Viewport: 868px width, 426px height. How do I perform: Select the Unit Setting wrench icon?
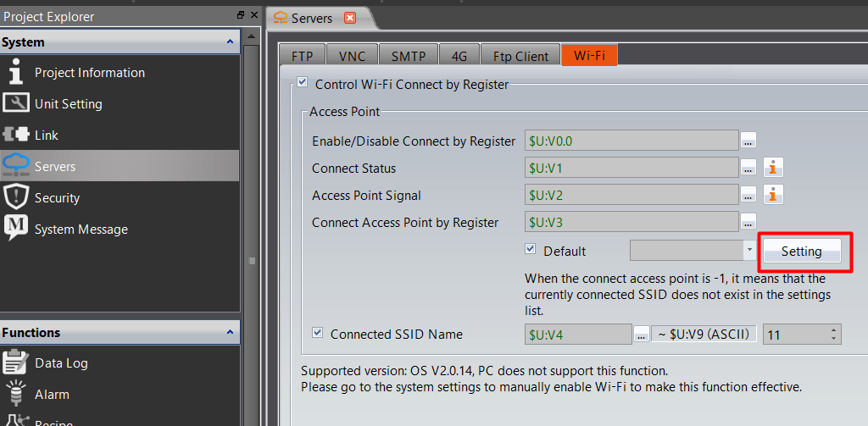pyautogui.click(x=16, y=103)
